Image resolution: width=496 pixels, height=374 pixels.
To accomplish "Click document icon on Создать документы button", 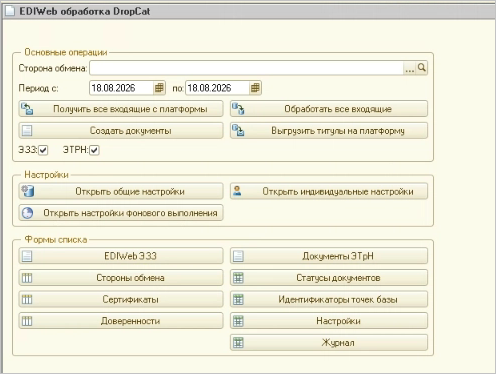I will click(27, 131).
